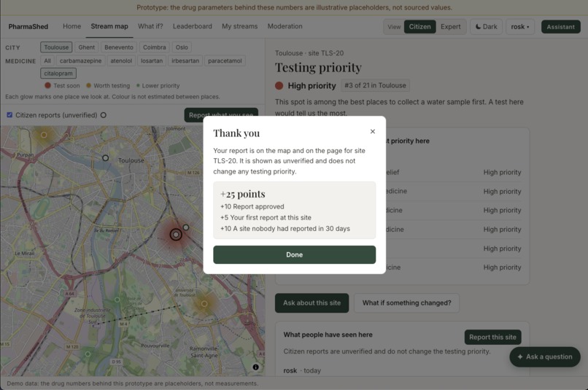Toggle Dark mode with moon icon
The image size is (588, 390).
(x=486, y=26)
